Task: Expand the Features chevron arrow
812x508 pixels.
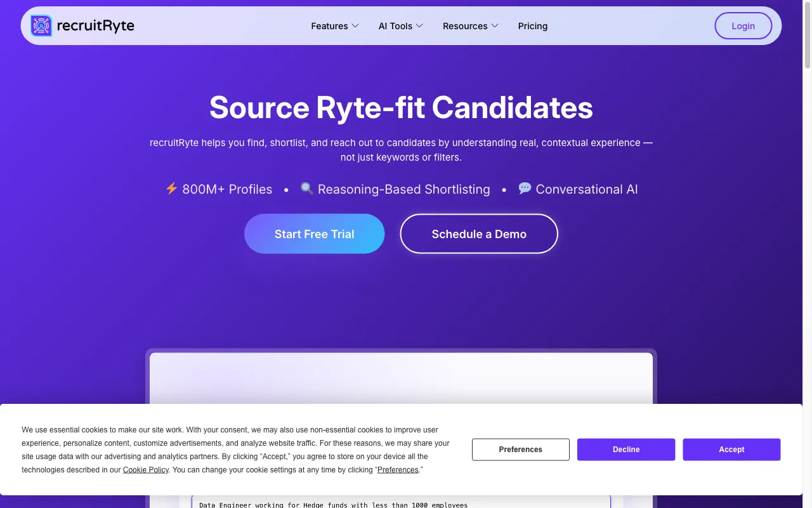Action: [x=355, y=26]
